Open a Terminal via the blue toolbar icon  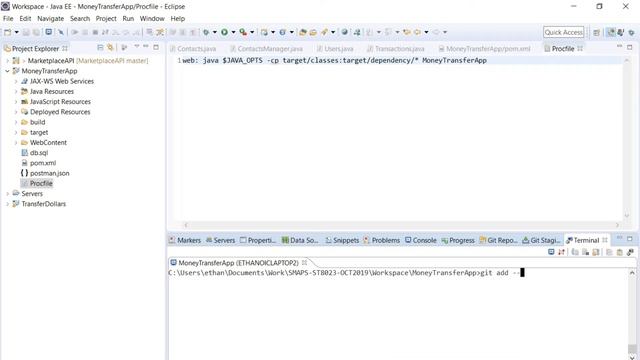point(49,32)
